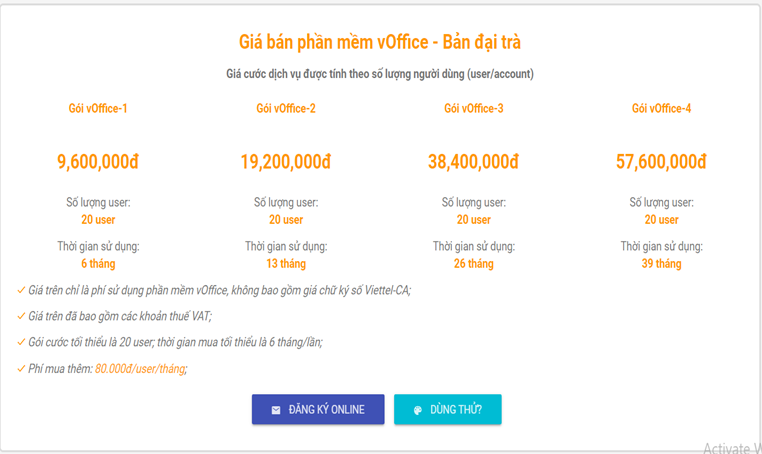Screen dimensions: 762x454
Task: Select the Gói vOffice-1 heading
Action: pyautogui.click(x=98, y=108)
